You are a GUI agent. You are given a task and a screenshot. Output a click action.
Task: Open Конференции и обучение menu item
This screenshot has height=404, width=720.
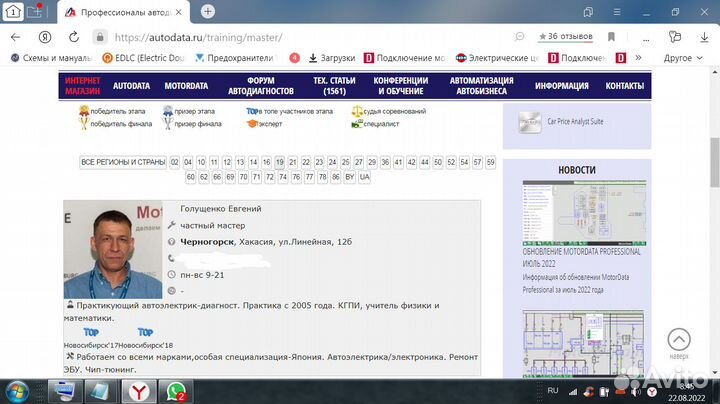pyautogui.click(x=401, y=86)
